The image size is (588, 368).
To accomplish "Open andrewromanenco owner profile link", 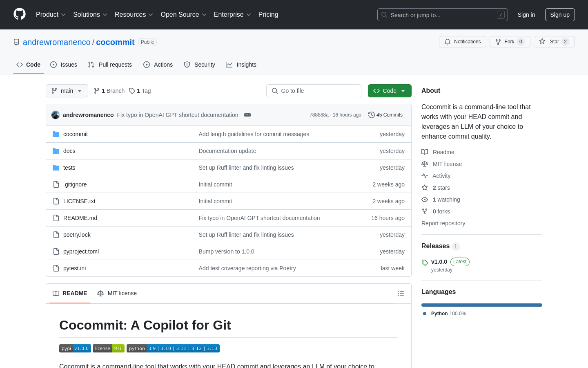I will click(x=57, y=42).
